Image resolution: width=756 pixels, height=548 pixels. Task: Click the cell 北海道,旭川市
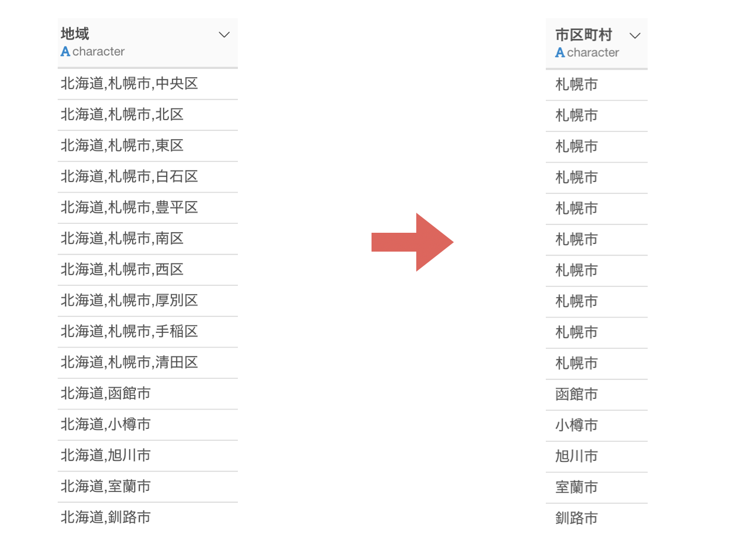tap(148, 455)
